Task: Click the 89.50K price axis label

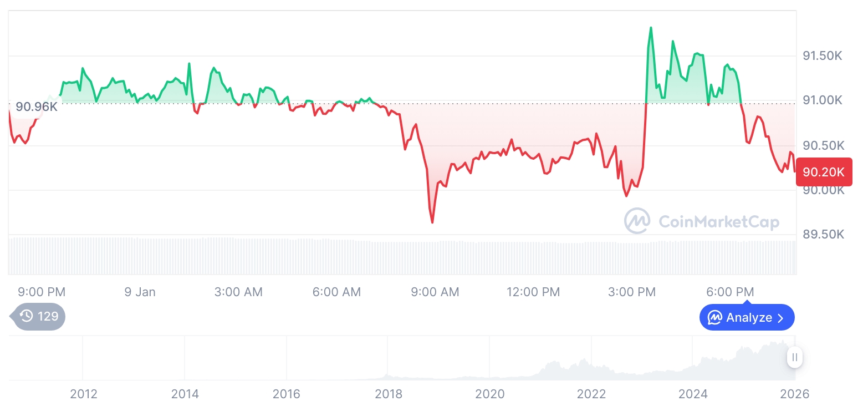Action: point(823,235)
